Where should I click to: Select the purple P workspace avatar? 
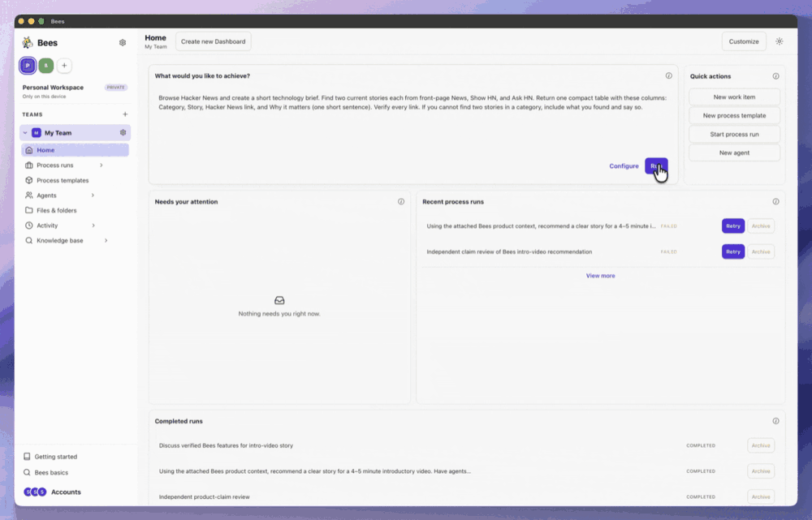28,66
